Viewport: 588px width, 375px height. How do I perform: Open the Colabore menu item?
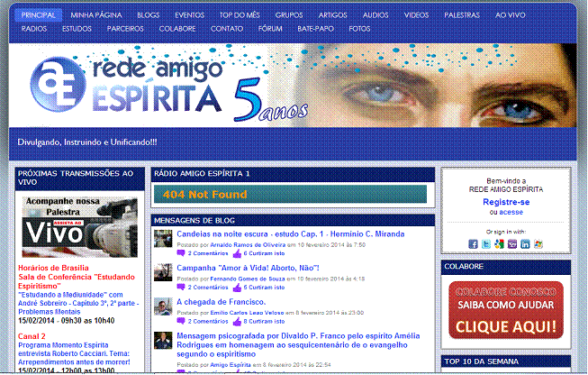point(177,29)
